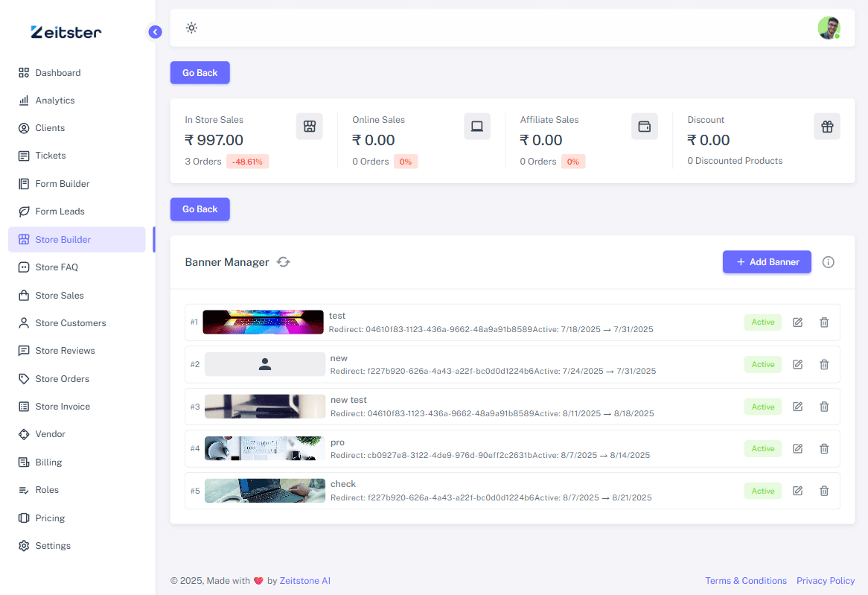The image size is (868, 595).
Task: Go to Store Sales
Action: click(x=77, y=296)
